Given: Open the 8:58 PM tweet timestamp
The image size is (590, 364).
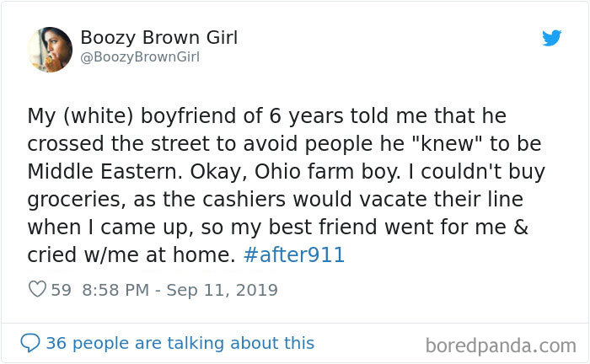Looking at the screenshot, I should pyautogui.click(x=114, y=290).
